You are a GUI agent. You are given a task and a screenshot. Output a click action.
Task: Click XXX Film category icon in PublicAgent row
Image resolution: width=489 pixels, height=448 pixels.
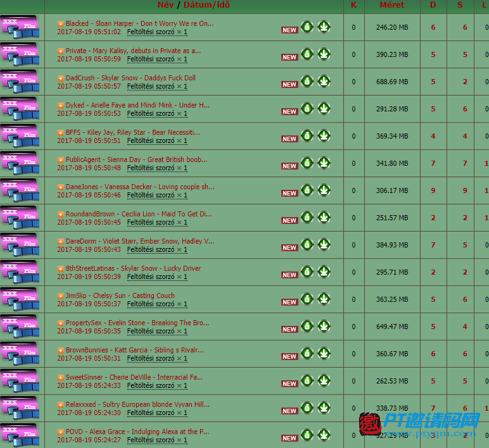(x=20, y=163)
